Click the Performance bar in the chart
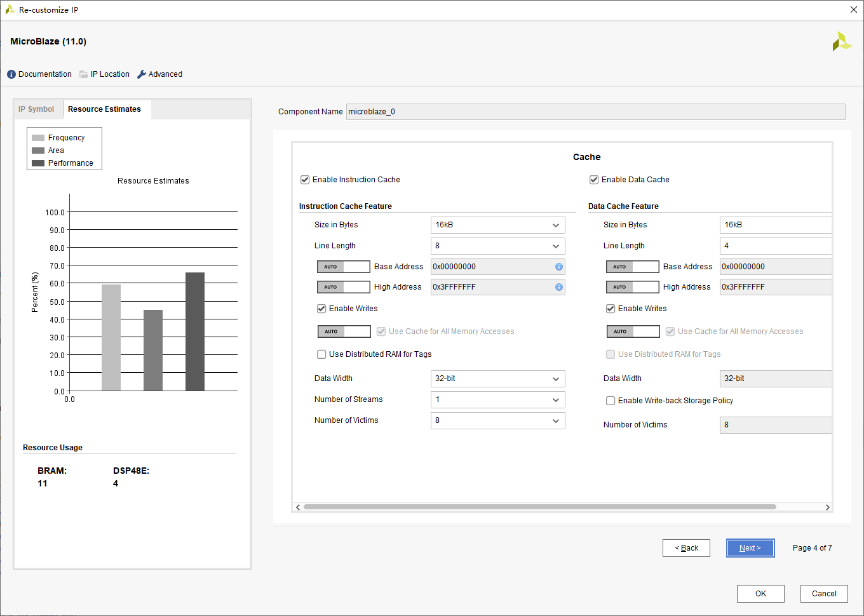 point(195,331)
